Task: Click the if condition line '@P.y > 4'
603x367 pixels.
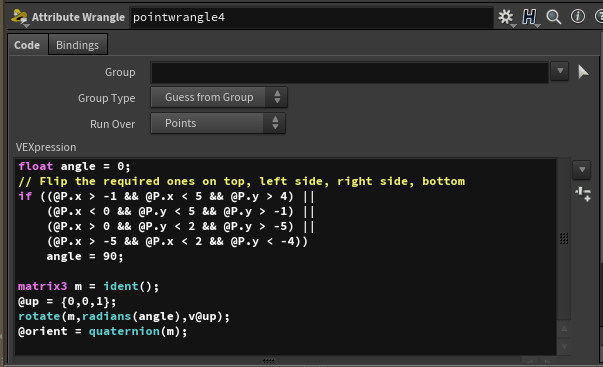Action: 167,196
